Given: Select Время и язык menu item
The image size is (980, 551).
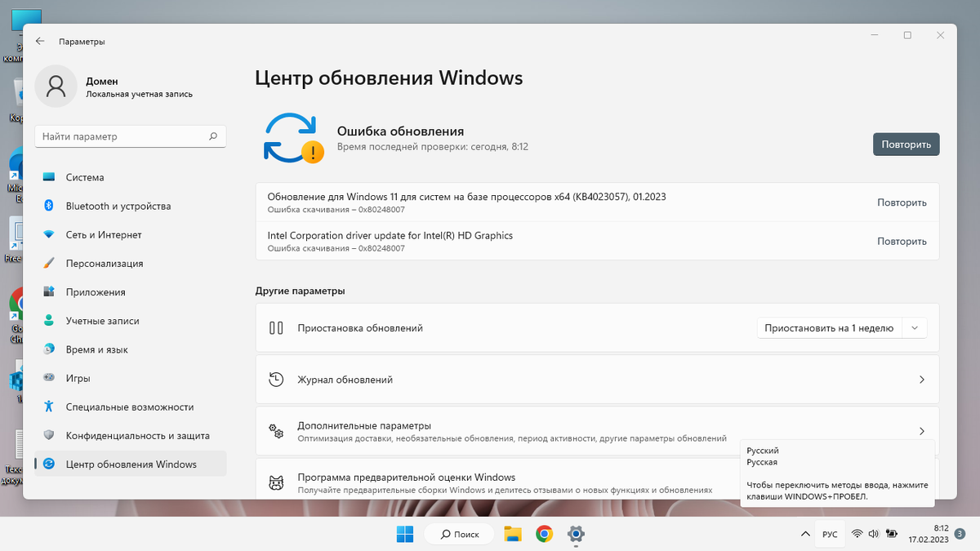Looking at the screenshot, I should [x=131, y=349].
